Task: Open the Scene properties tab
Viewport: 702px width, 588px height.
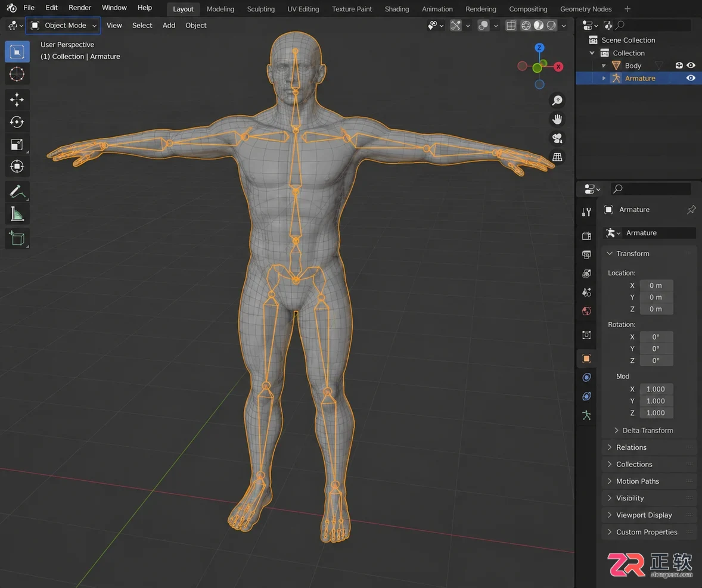Action: [x=586, y=292]
